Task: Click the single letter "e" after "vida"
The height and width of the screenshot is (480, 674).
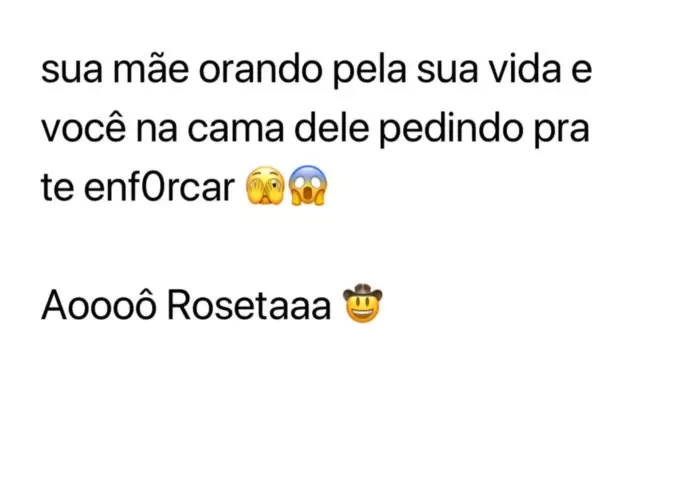Action: pyautogui.click(x=582, y=71)
